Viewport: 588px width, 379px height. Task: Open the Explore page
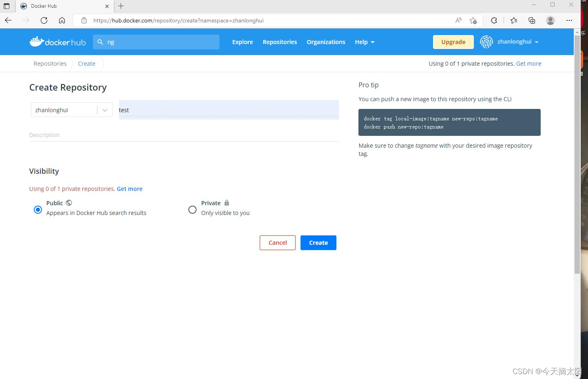pos(243,42)
